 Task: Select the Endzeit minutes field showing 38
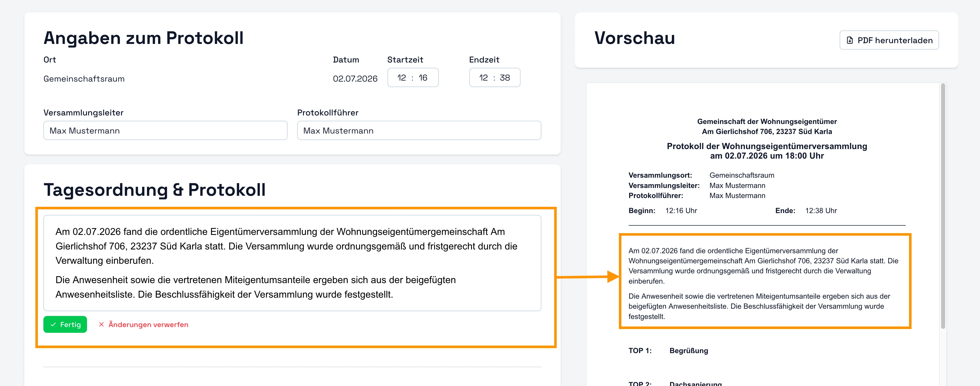click(x=506, y=77)
